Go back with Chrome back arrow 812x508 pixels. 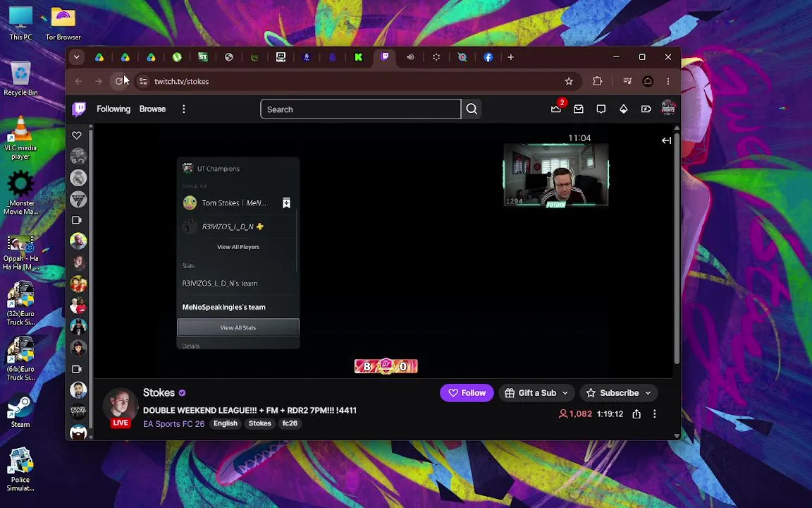point(78,81)
